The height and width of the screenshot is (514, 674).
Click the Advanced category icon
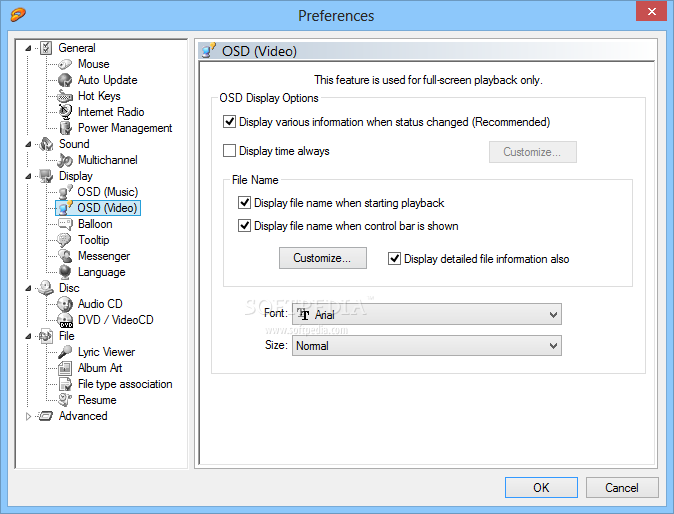tap(46, 416)
